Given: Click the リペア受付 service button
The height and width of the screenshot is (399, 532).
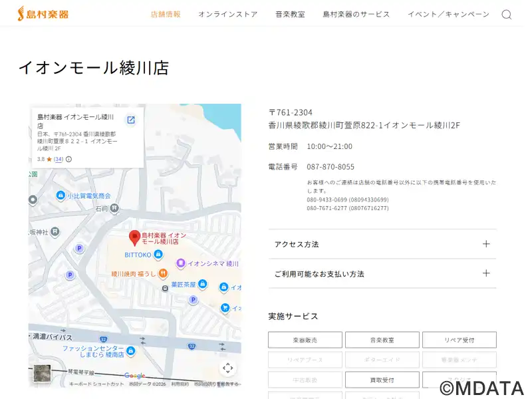Looking at the screenshot, I should (x=459, y=340).
